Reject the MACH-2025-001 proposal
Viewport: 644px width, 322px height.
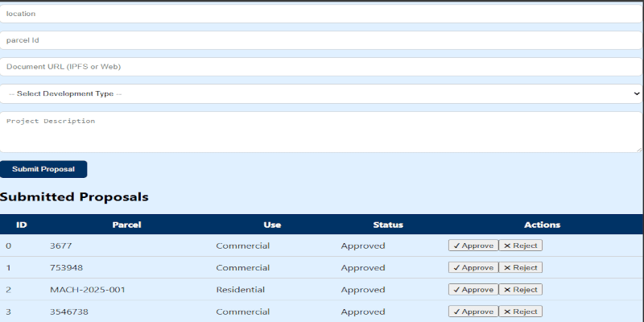pyautogui.click(x=521, y=289)
